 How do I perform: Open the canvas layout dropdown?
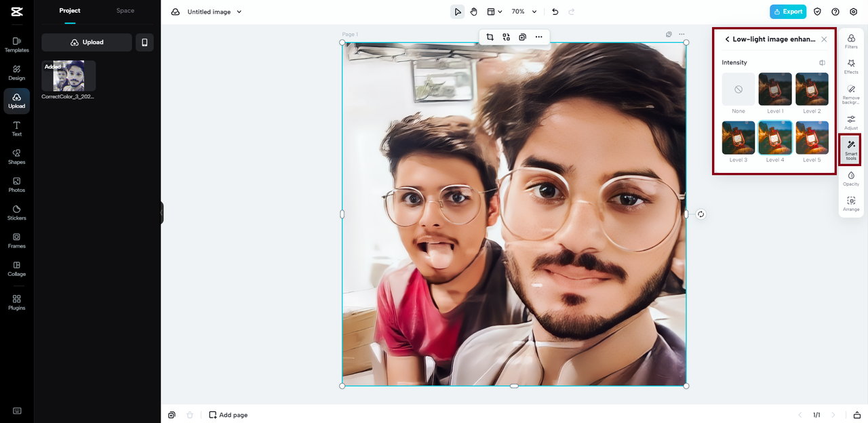(x=494, y=12)
